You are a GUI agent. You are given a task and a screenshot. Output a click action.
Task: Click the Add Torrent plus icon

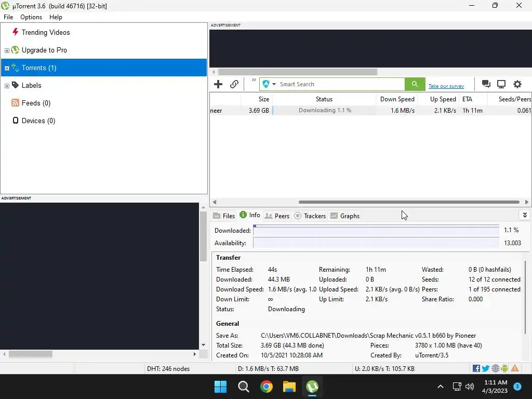tap(218, 84)
